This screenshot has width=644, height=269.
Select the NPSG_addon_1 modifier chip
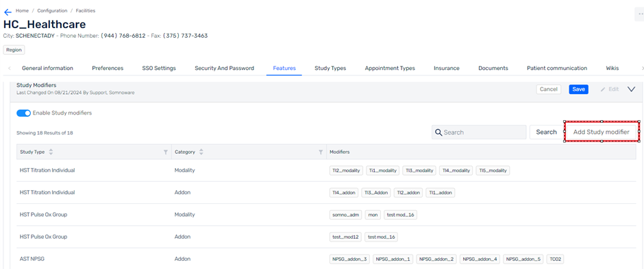[393, 259]
